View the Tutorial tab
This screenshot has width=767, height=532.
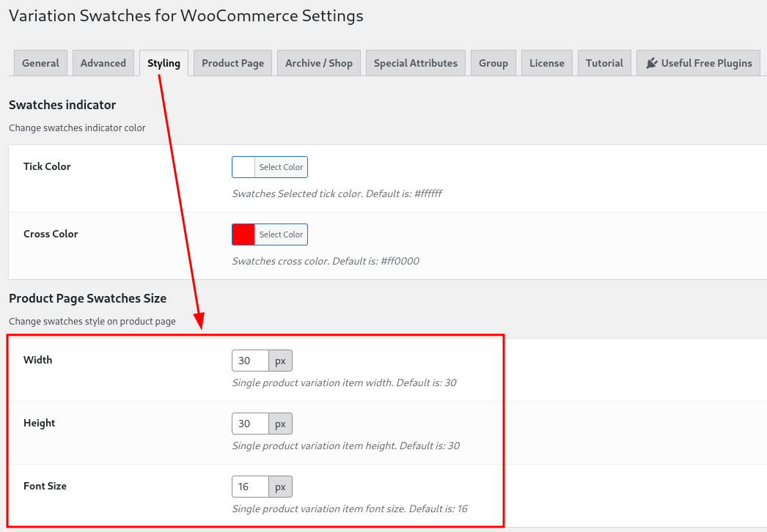tap(605, 63)
